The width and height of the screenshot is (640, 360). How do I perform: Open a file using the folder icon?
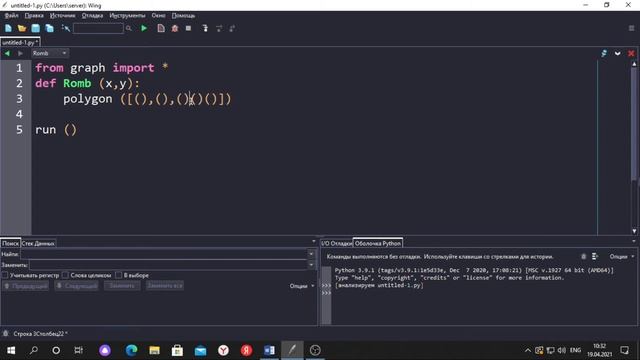tap(22, 28)
